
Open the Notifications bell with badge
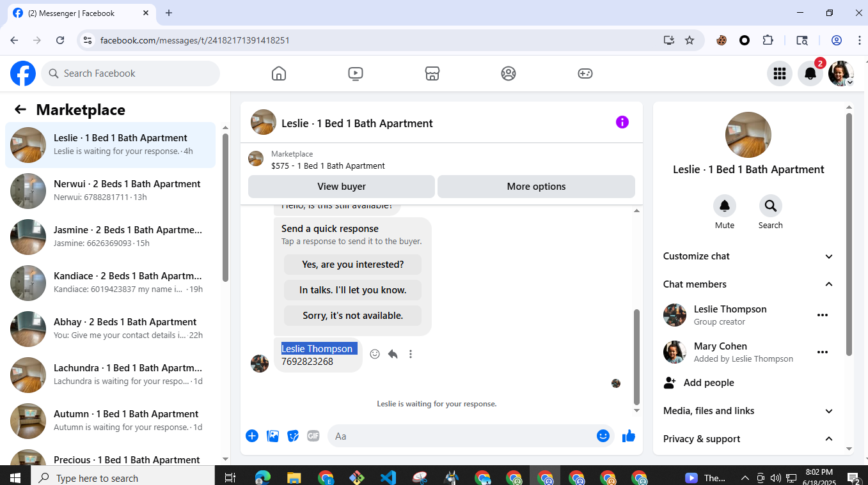pos(810,73)
